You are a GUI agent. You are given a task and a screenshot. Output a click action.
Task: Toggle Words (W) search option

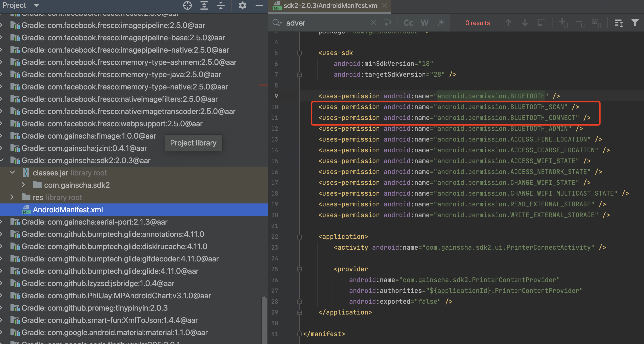(424, 23)
